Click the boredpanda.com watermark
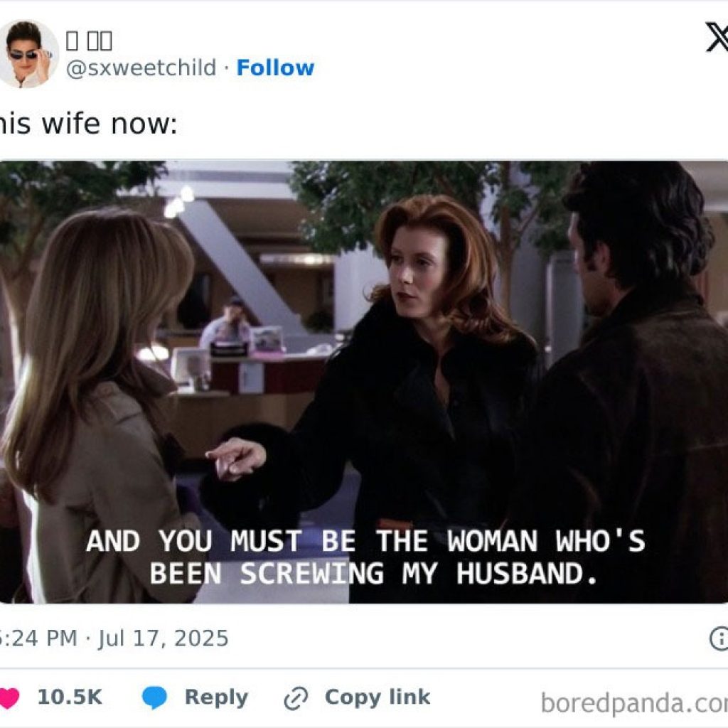The height and width of the screenshot is (728, 728). click(634, 703)
